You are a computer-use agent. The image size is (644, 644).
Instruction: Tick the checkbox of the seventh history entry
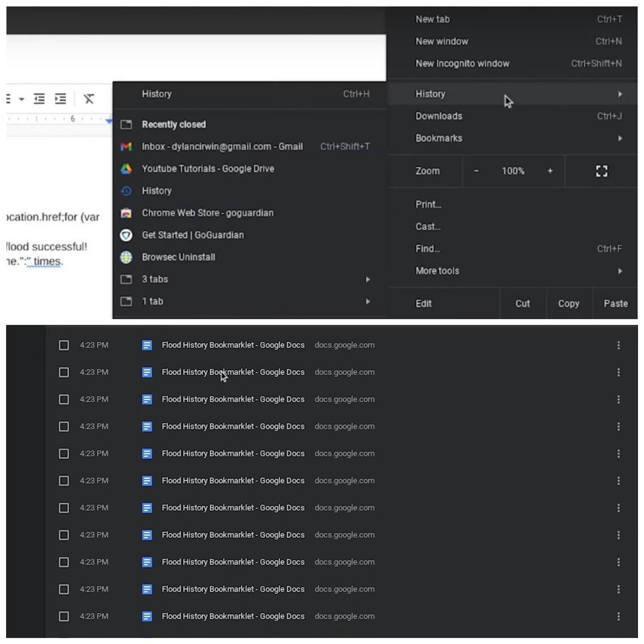(64, 508)
